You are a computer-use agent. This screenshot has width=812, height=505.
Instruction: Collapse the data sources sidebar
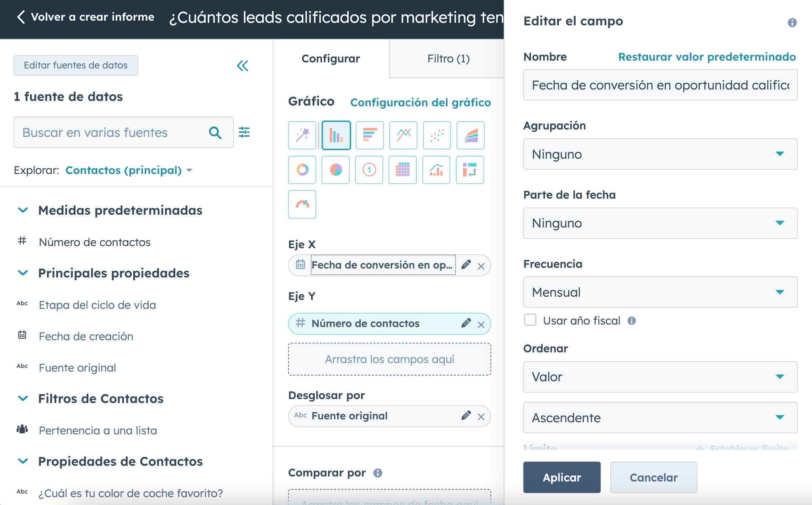(x=243, y=66)
